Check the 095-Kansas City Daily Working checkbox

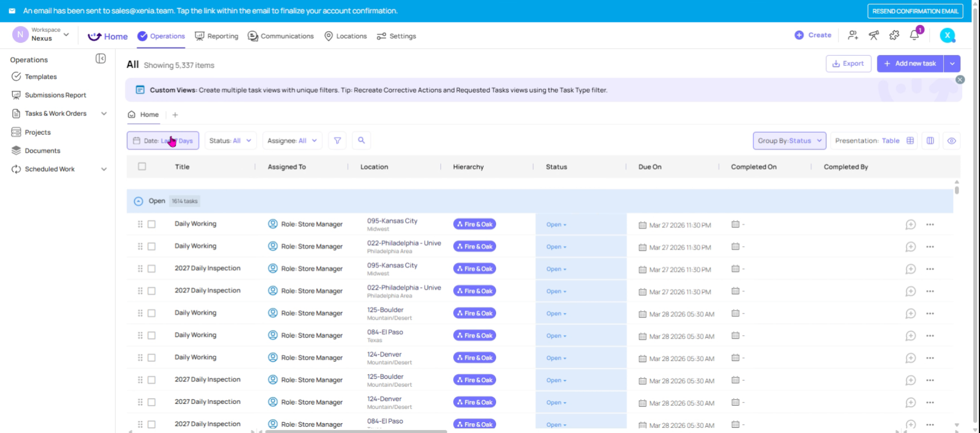pos(152,224)
